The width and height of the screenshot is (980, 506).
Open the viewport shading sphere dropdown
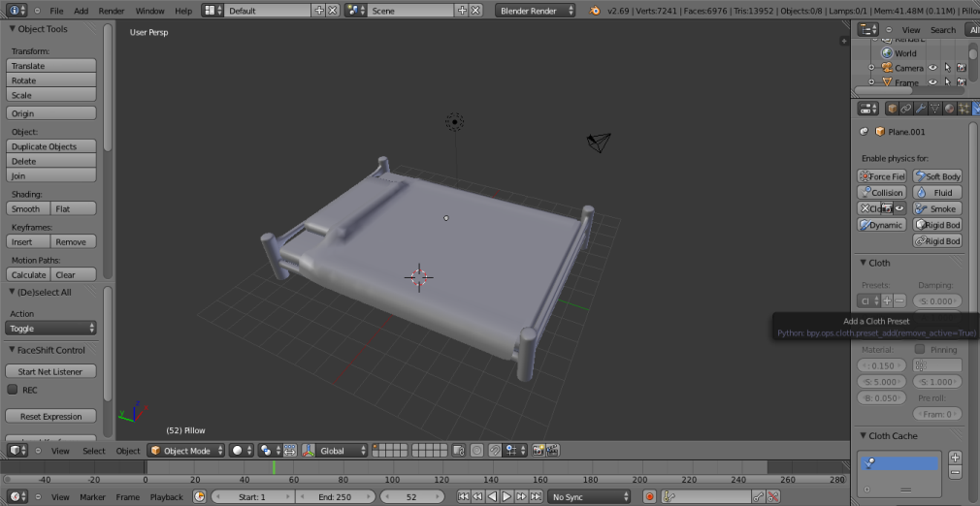click(242, 451)
